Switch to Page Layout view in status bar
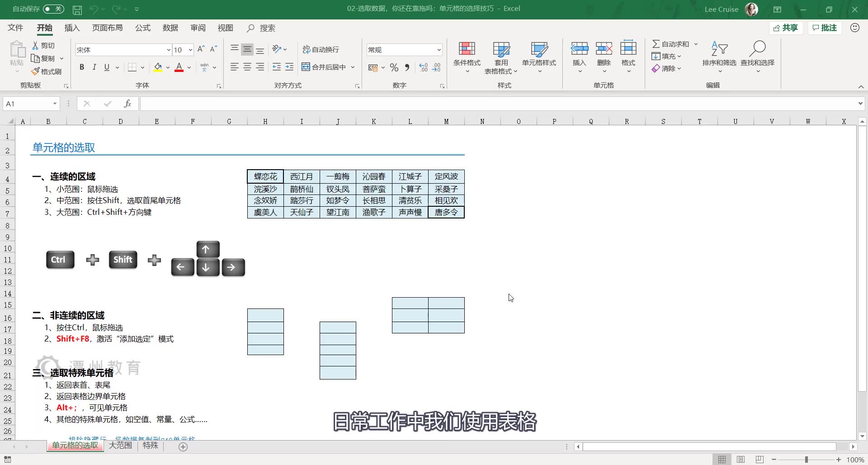 (741, 459)
